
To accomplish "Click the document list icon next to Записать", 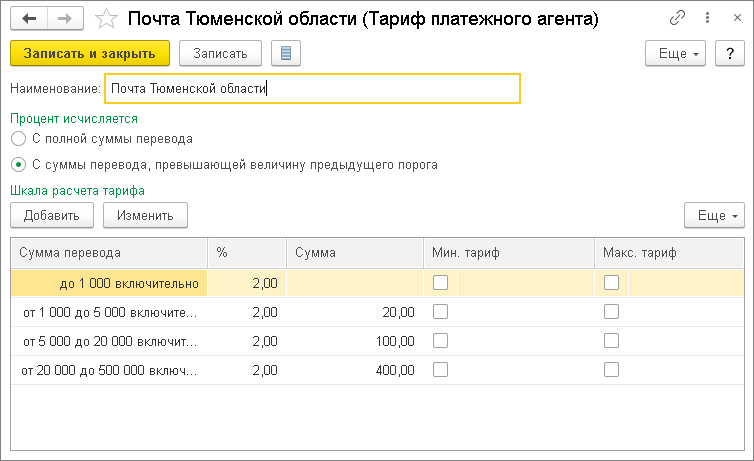I will [x=287, y=53].
